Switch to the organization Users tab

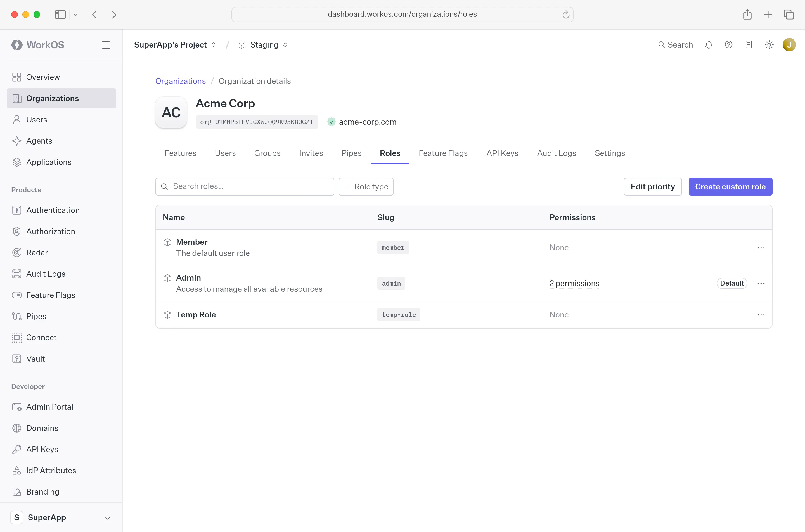225,153
